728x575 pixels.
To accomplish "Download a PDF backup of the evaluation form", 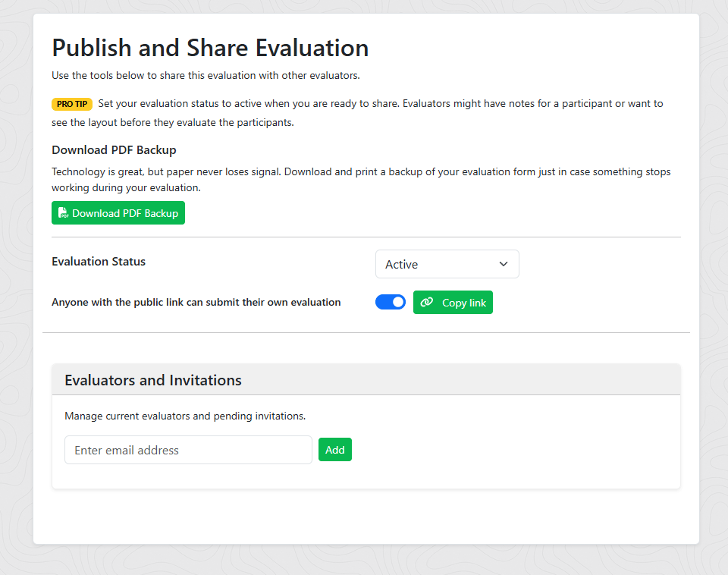I will [x=118, y=212].
